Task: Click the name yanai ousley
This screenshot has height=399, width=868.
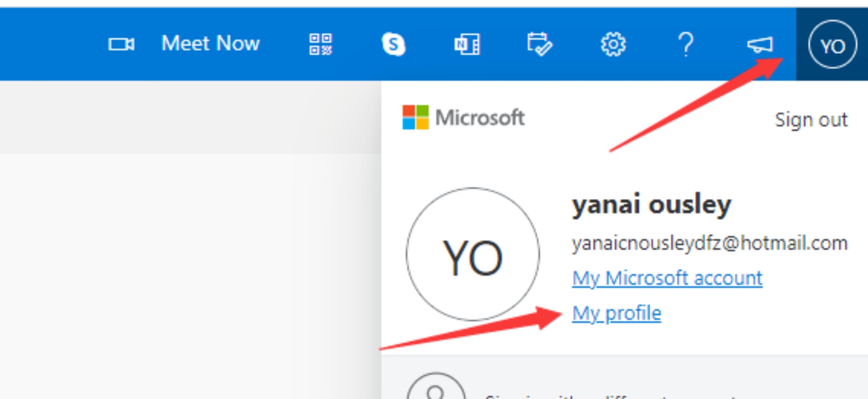Action: 651,205
